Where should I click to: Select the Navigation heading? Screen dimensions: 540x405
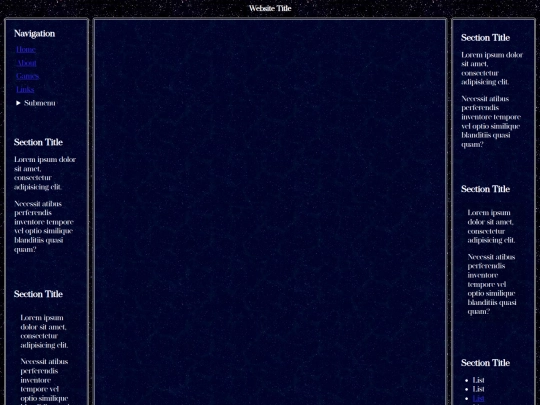(x=34, y=34)
